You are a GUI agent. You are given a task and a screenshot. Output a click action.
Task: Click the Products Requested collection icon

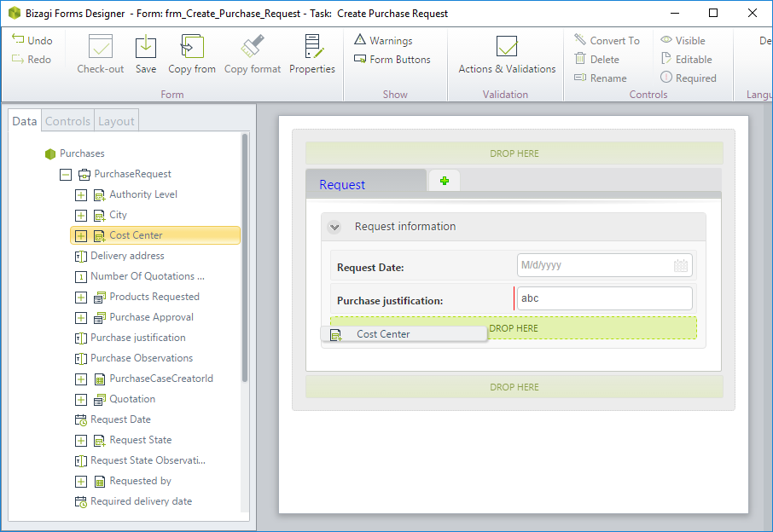click(100, 297)
